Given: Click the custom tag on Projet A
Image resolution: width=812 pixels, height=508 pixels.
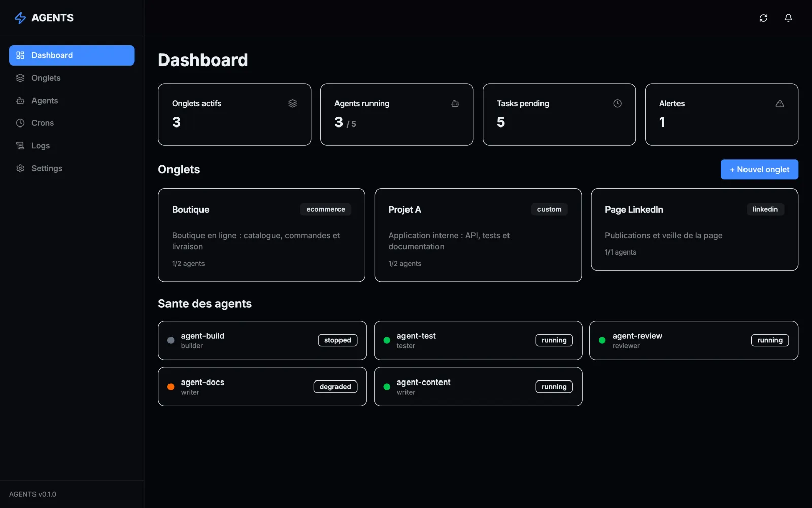Looking at the screenshot, I should (x=549, y=209).
